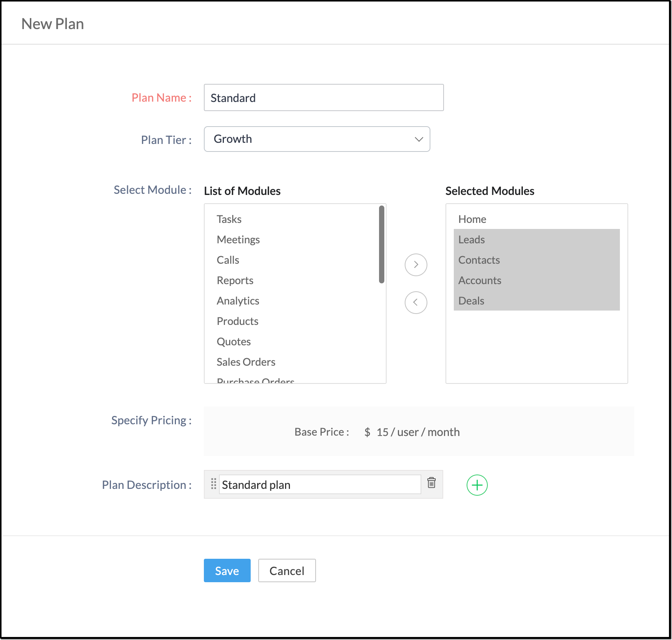The image size is (672, 640).
Task: Click the move-right arrow button
Action: tap(416, 265)
